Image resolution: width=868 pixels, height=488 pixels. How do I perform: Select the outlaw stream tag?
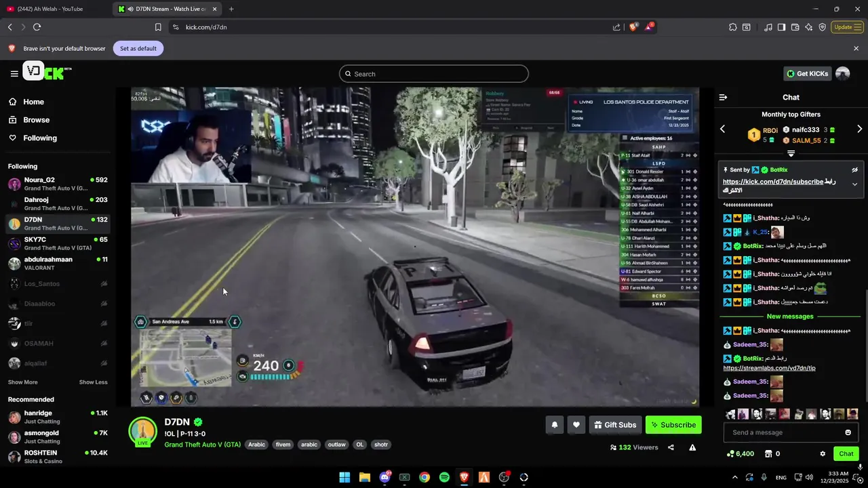click(x=336, y=445)
